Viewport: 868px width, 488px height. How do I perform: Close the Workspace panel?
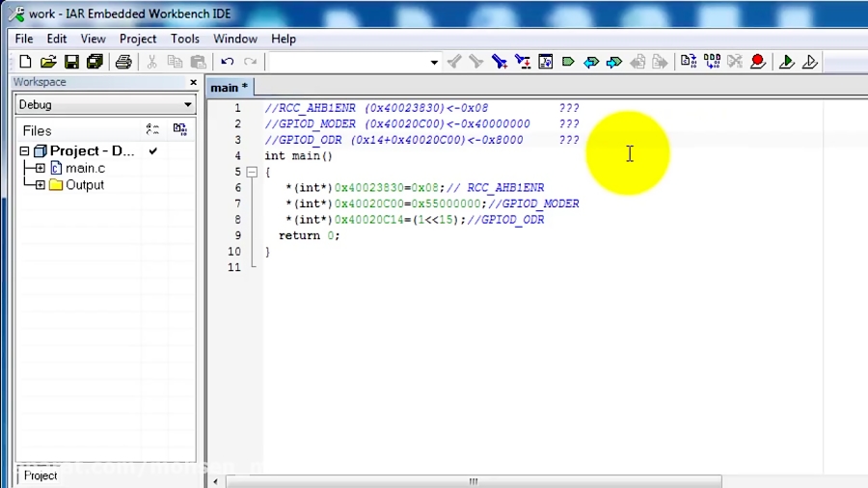(193, 82)
